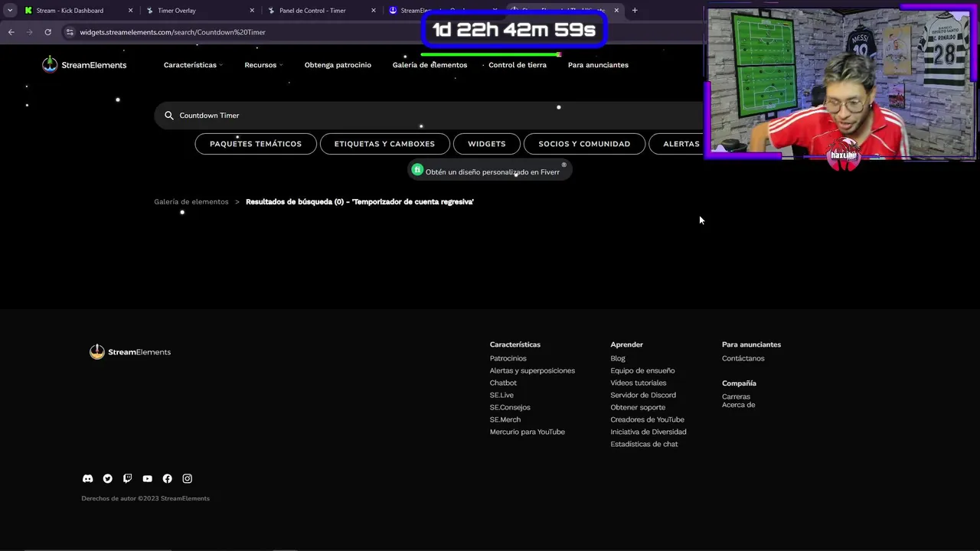Switch to the Timer Overlay tab
This screenshot has width=980, height=551.
coord(176,11)
